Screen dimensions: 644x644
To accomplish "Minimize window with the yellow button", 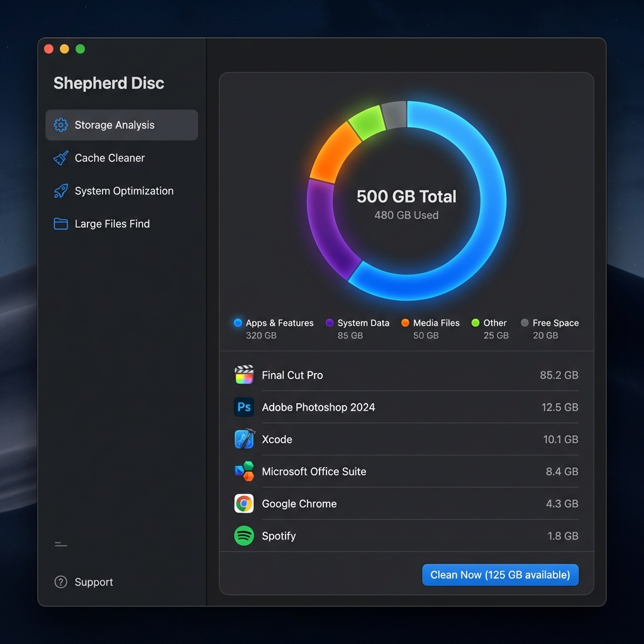I will [x=65, y=49].
